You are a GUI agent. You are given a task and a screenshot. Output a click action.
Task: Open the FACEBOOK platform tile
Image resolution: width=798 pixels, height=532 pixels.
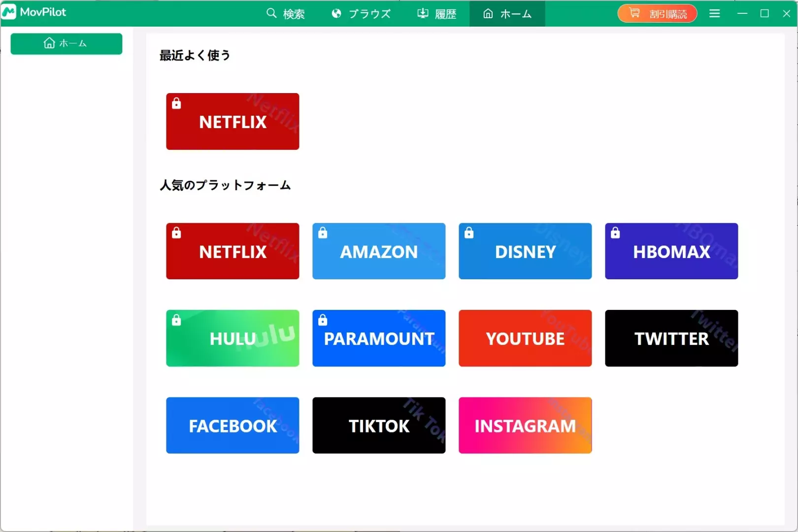233,426
